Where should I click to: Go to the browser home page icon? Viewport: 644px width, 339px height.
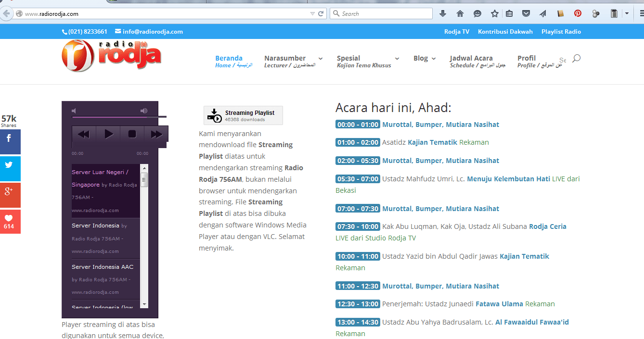[460, 14]
